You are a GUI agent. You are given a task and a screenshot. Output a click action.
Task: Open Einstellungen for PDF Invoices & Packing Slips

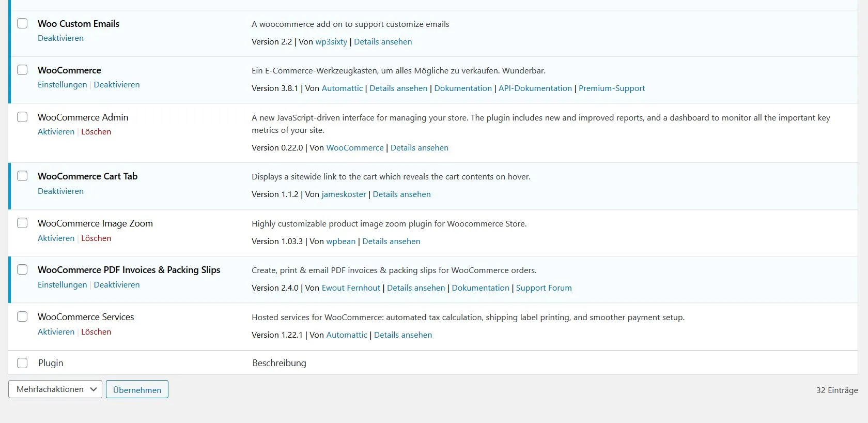[x=62, y=285]
